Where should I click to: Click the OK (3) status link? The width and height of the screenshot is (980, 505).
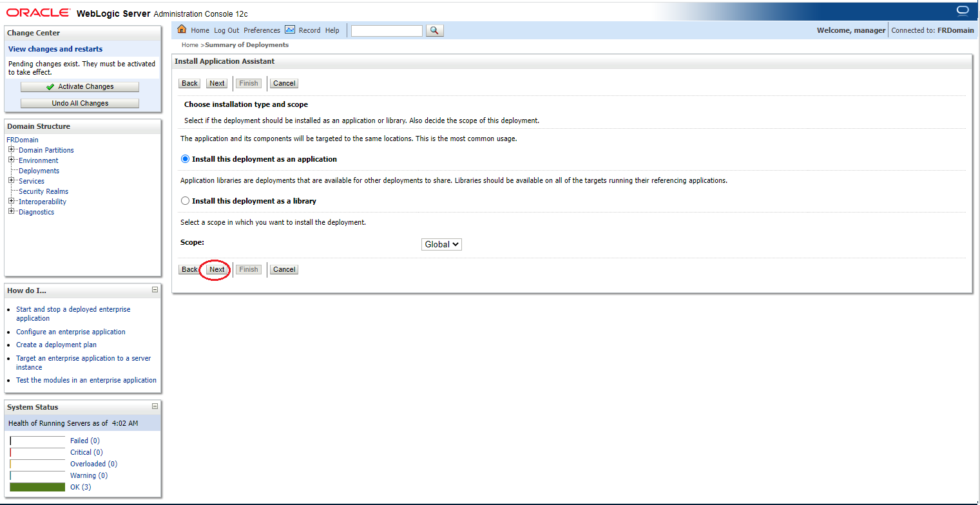tap(81, 487)
